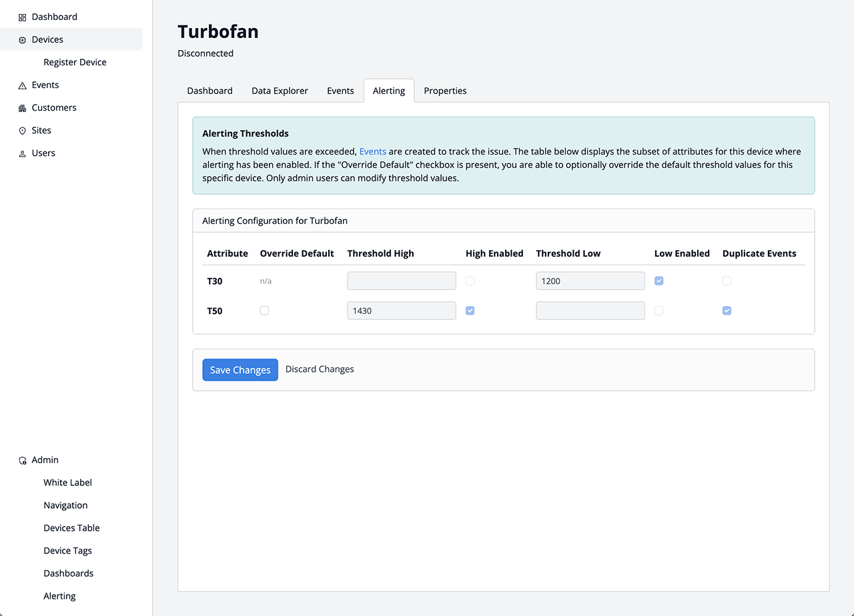The image size is (854, 616).
Task: Focus the T30 Threshold Low field
Action: click(x=590, y=281)
